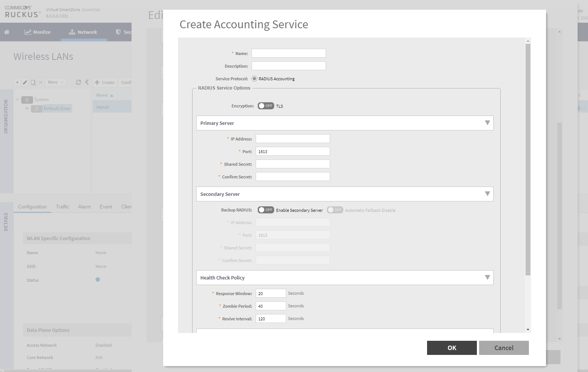Open the Monitor menu
The height and width of the screenshot is (372, 588).
[x=38, y=32]
